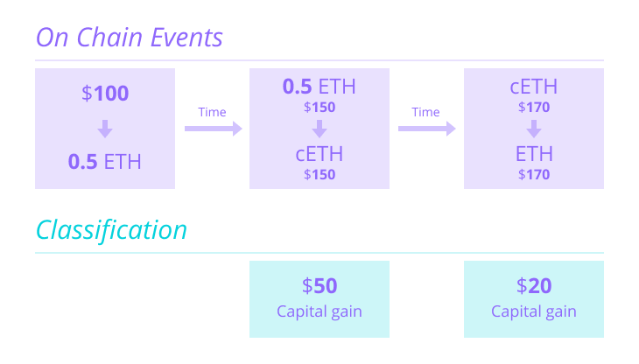
Task: Select the On Chain Events heading
Action: point(129,38)
